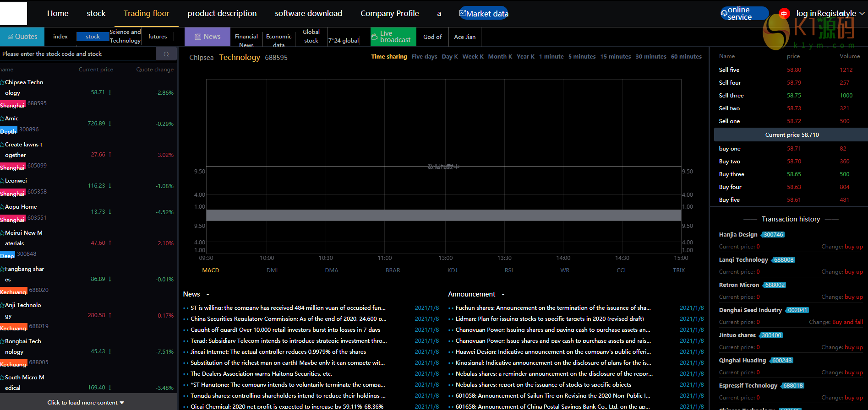
Task: Click the Live broadcast icon
Action: pyautogui.click(x=375, y=37)
